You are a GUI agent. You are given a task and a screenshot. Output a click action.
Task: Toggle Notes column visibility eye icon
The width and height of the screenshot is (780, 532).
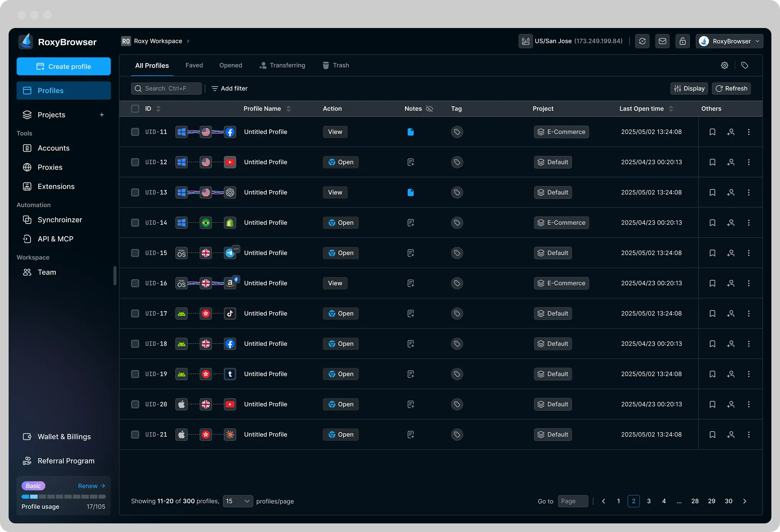click(429, 109)
